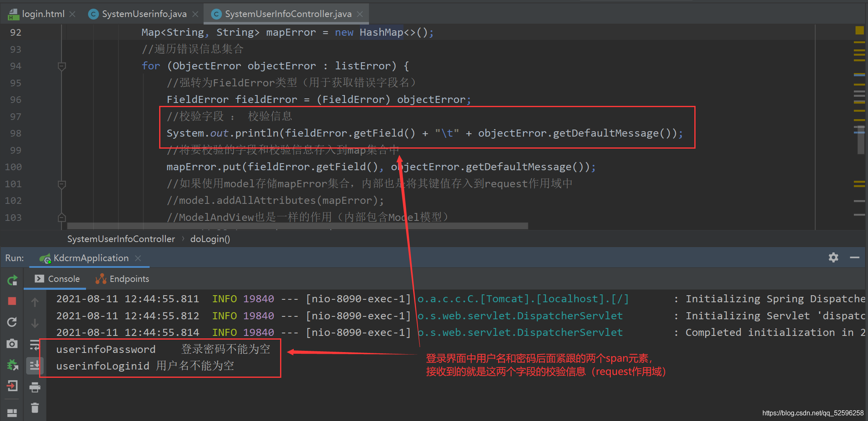Click the KdcrmApplication Spring Boot run icon
The width and height of the screenshot is (868, 421).
tap(45, 258)
